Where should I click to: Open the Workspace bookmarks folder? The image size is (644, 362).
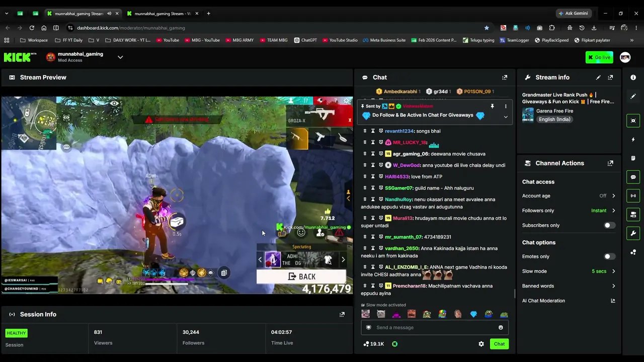pos(34,40)
